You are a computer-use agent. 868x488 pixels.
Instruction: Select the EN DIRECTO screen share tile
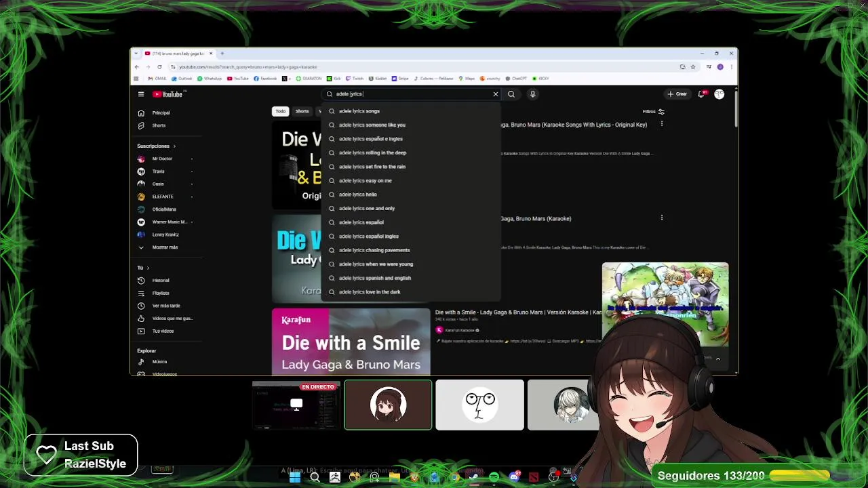point(296,405)
